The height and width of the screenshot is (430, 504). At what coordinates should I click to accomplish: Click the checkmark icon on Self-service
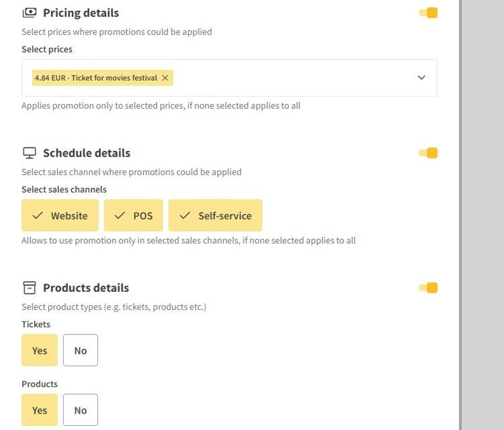coord(184,215)
